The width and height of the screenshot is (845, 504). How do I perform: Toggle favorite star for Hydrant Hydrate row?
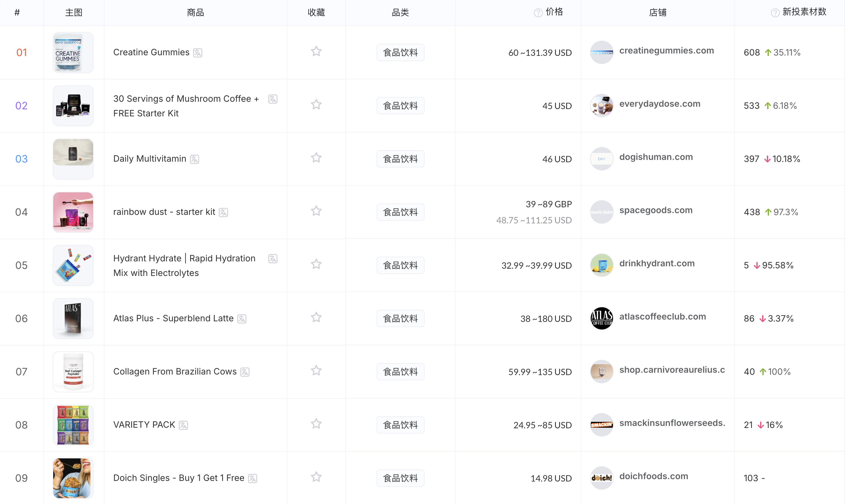point(316,264)
